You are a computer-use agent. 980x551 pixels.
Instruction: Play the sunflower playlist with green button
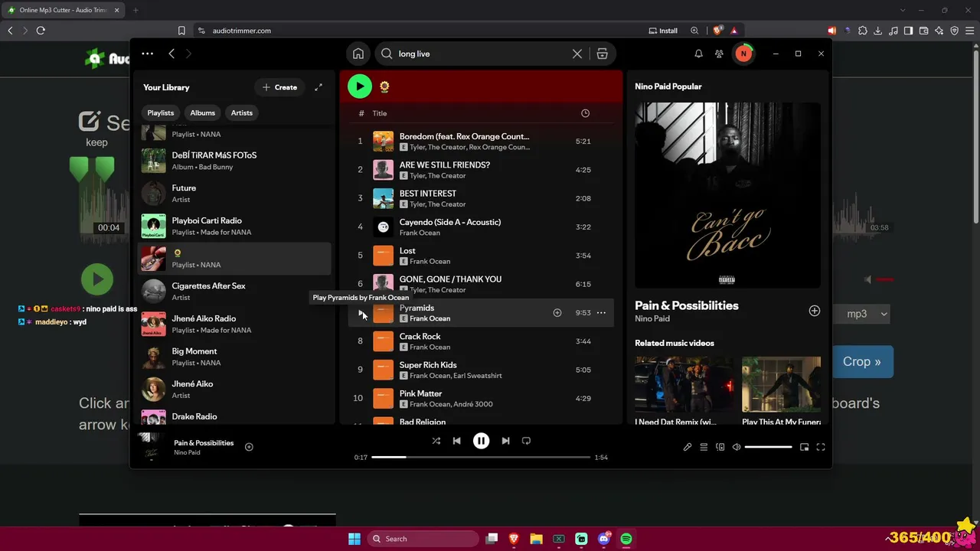click(360, 86)
